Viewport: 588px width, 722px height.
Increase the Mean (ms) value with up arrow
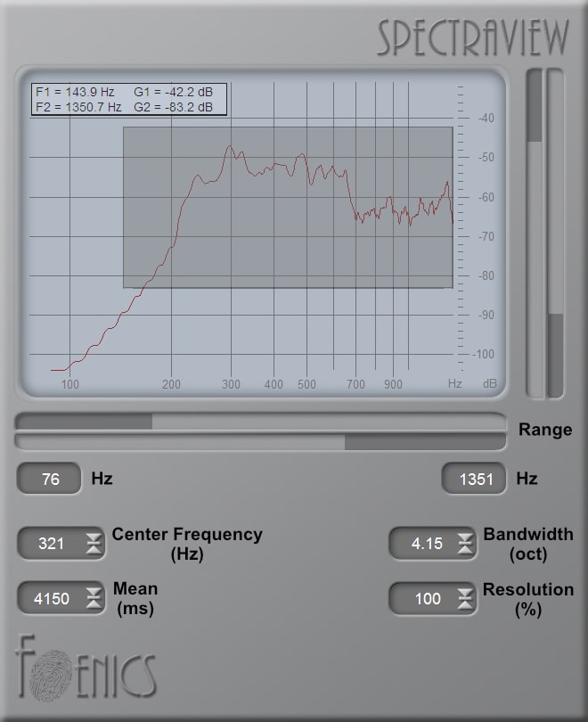click(x=94, y=593)
